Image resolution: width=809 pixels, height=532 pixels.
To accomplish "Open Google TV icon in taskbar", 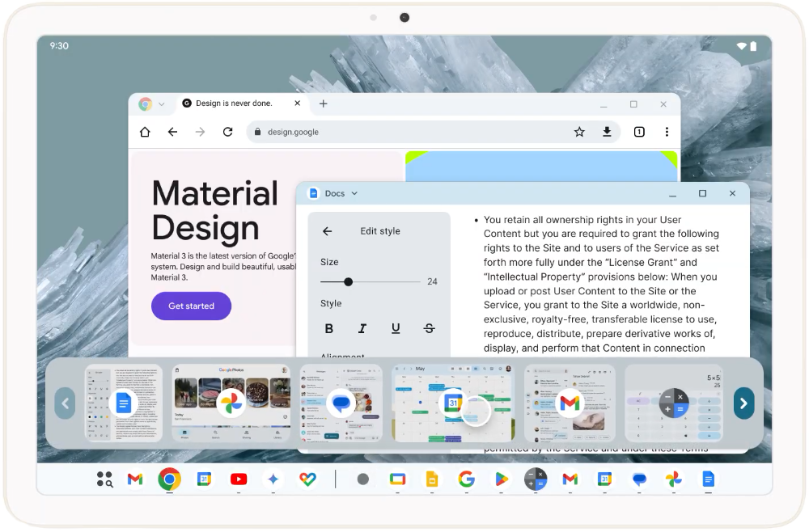I will pos(398,479).
